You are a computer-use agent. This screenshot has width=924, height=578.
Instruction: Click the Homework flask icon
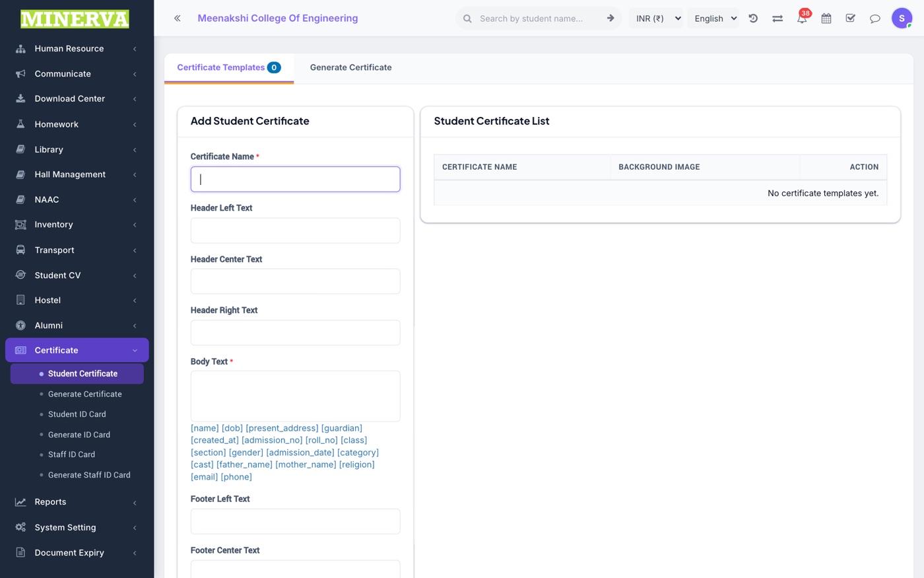pos(20,124)
